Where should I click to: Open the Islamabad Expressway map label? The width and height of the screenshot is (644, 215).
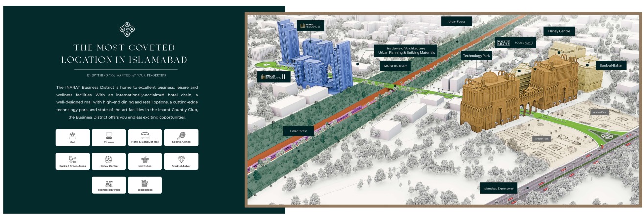496,188
